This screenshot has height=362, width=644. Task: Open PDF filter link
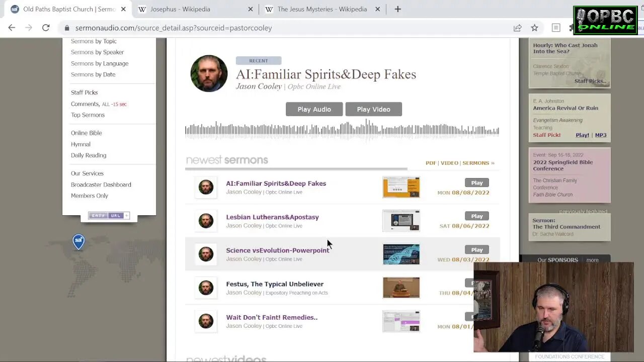point(431,163)
